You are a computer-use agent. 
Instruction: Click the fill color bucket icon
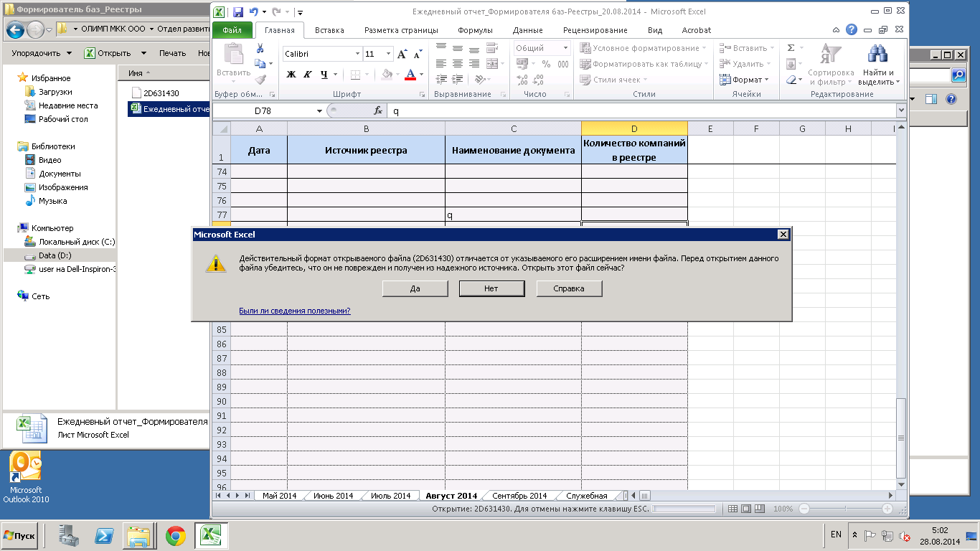[387, 74]
